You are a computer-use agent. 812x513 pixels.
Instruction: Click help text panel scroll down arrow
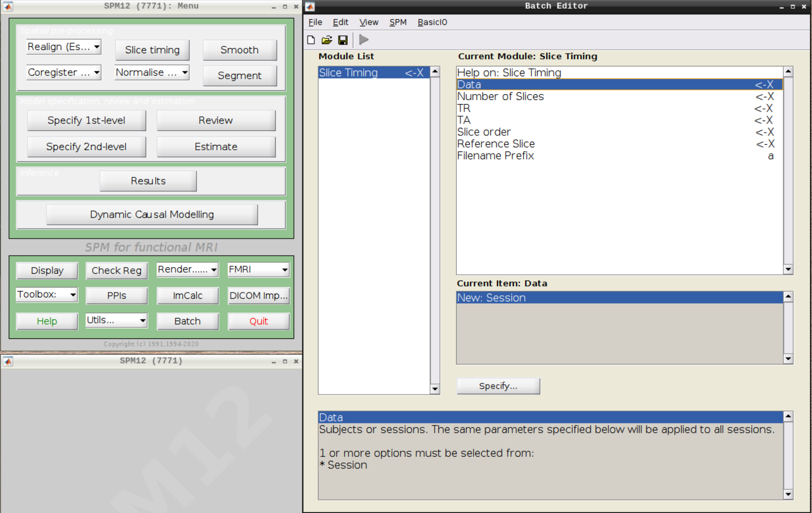pyautogui.click(x=788, y=494)
